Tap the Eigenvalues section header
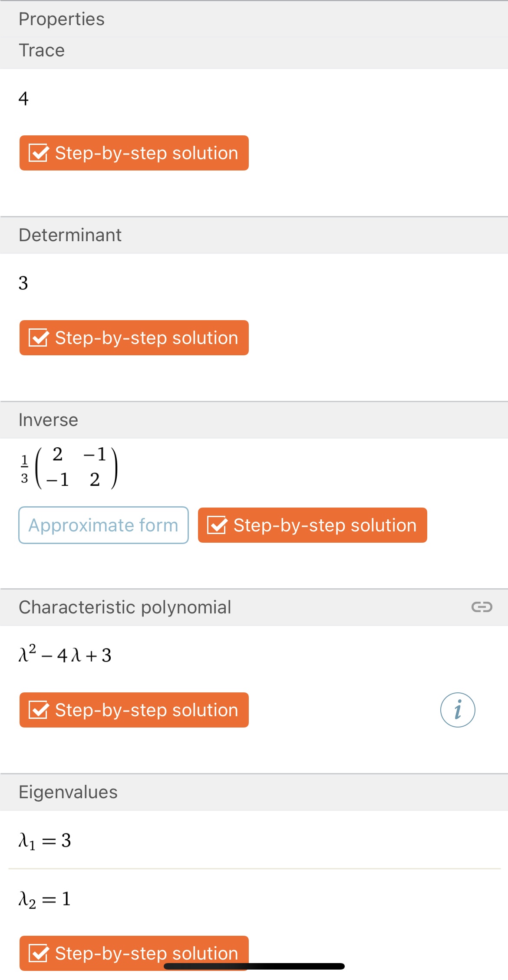 coord(68,792)
